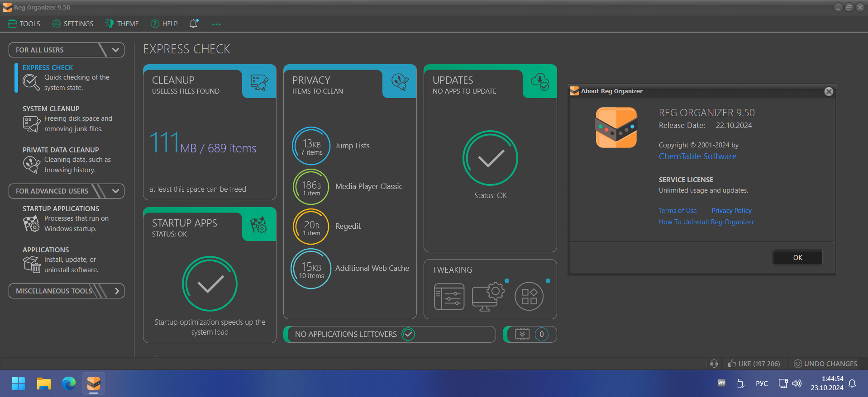The height and width of the screenshot is (397, 868).
Task: Open the Terms of Use link
Action: coord(677,211)
